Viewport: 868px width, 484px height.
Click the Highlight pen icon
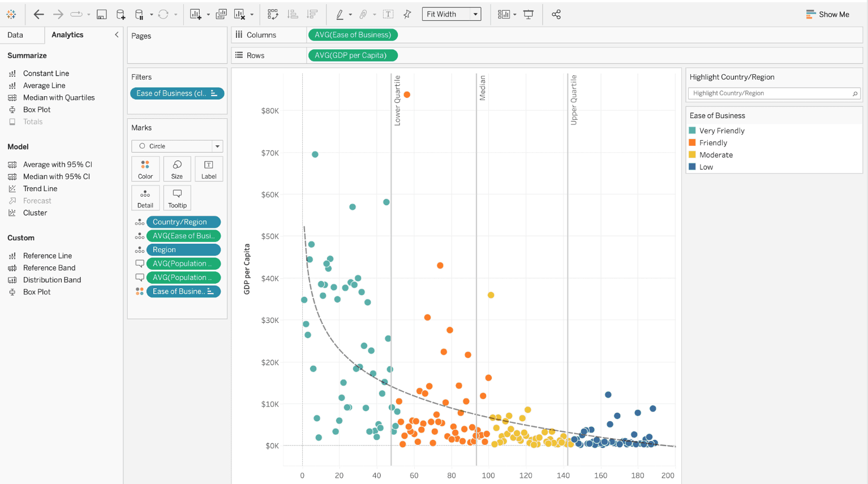click(x=340, y=14)
